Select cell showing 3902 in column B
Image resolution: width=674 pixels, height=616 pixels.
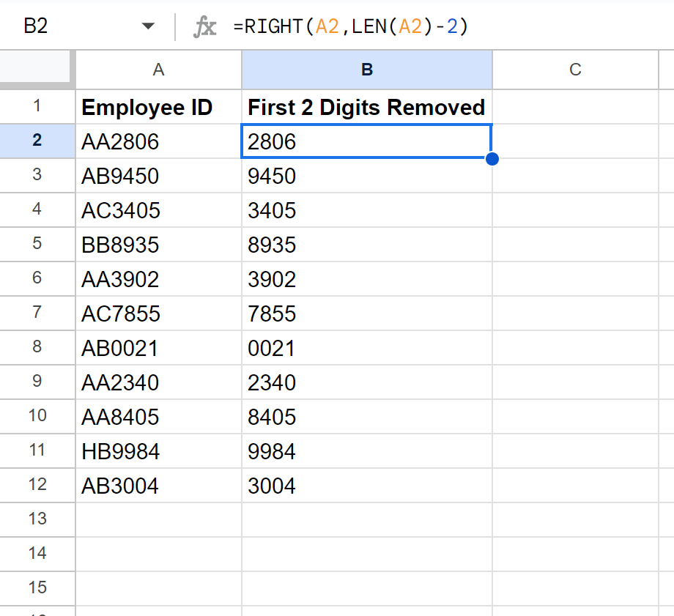(367, 278)
